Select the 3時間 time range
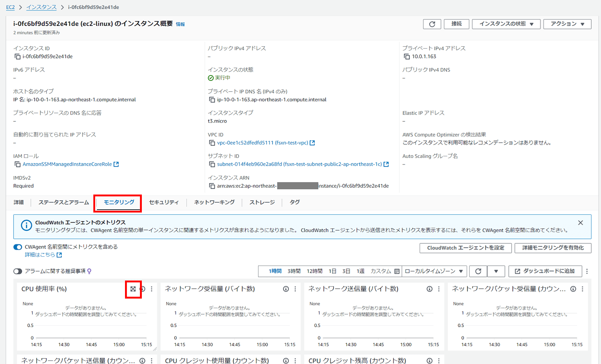 (294, 271)
